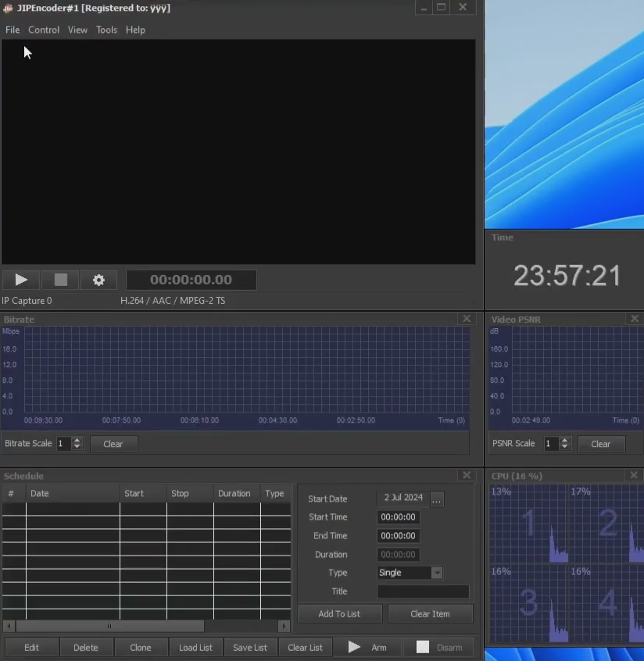Save the schedule with Save List
Image resolution: width=644 pixels, height=661 pixels.
tap(250, 647)
